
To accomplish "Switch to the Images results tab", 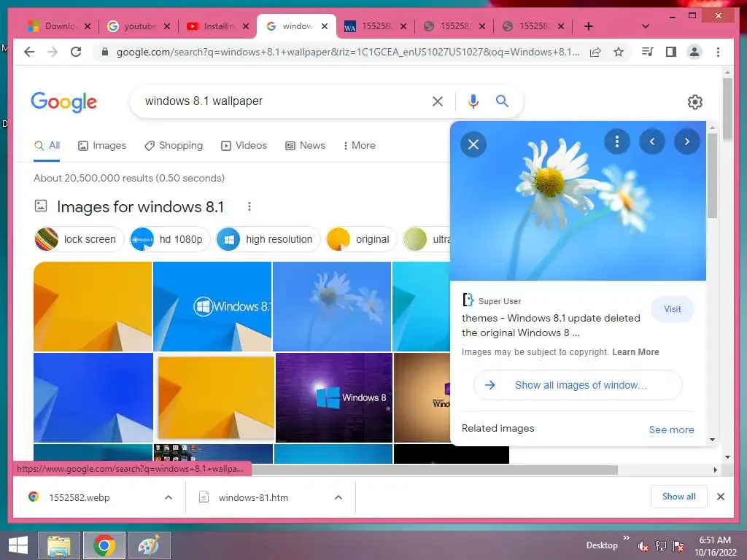I will click(102, 146).
